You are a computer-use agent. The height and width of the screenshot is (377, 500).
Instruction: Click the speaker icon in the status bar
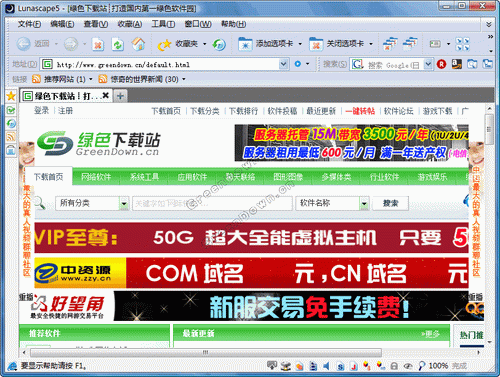pos(326,366)
